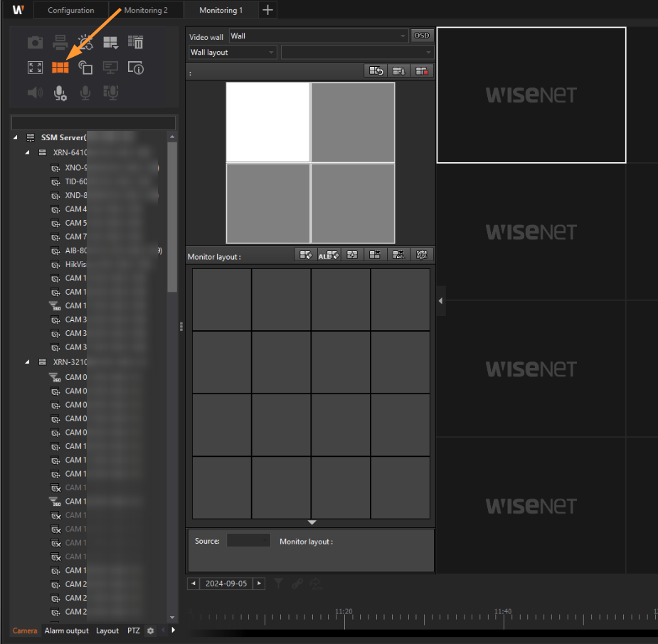Click the alarm siren reset icon
The height and width of the screenshot is (644, 658).
pyautogui.click(x=85, y=42)
